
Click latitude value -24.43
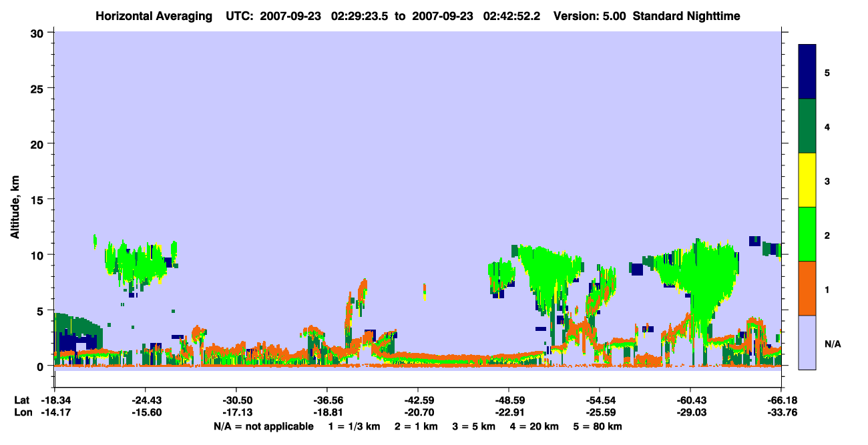click(x=145, y=400)
